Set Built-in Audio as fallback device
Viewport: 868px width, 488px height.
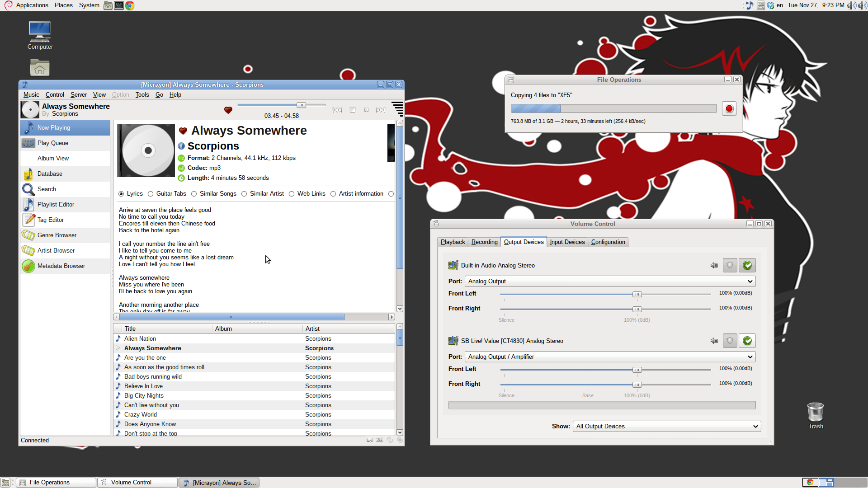point(747,265)
